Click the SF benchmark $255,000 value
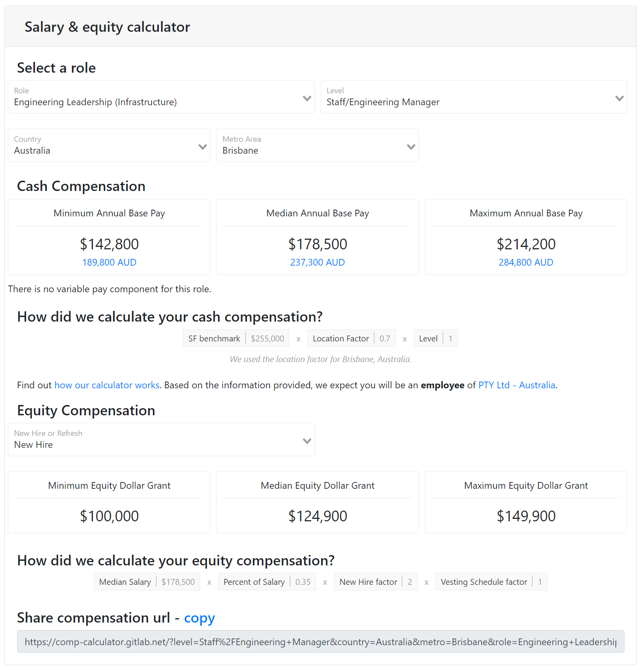 (x=267, y=339)
